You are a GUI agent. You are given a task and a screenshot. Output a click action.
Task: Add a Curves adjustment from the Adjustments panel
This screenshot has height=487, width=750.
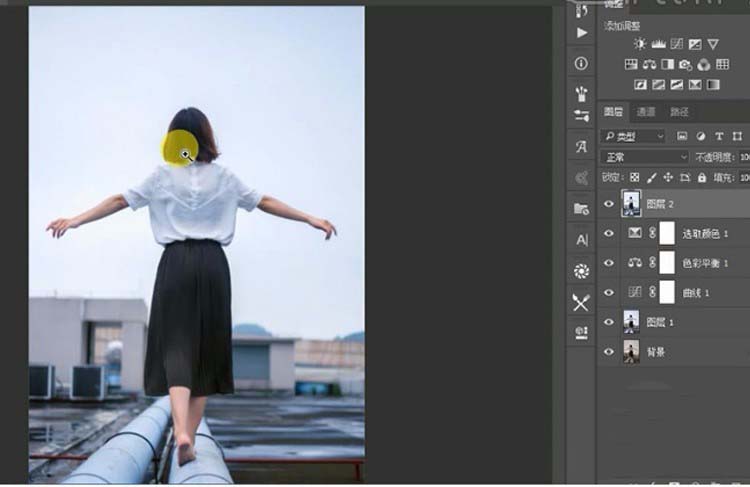[x=676, y=44]
